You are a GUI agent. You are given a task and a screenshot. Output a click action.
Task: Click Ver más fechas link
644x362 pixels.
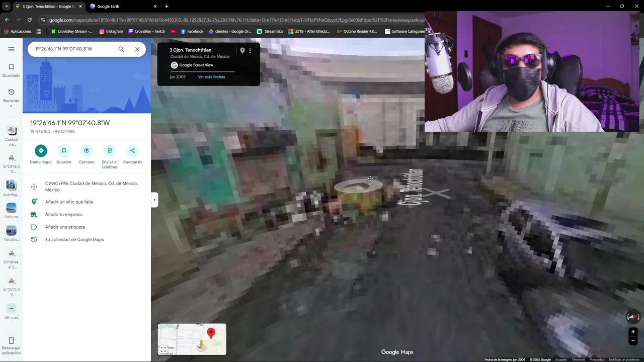point(211,77)
